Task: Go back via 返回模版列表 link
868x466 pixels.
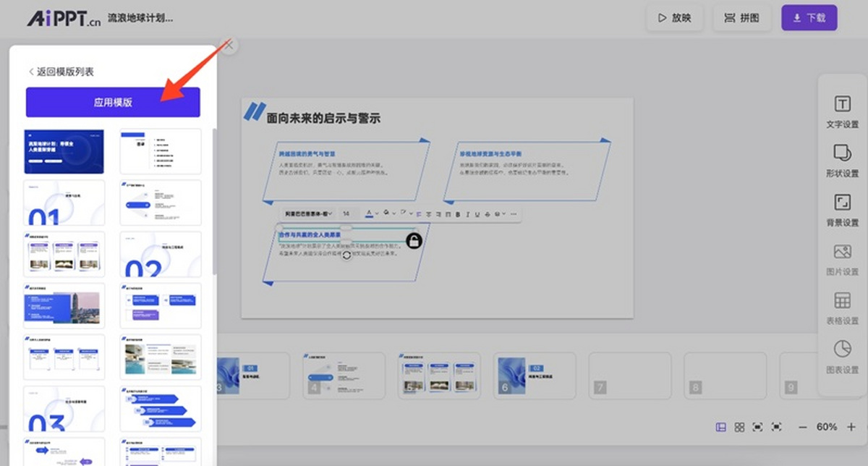Action: (x=61, y=72)
